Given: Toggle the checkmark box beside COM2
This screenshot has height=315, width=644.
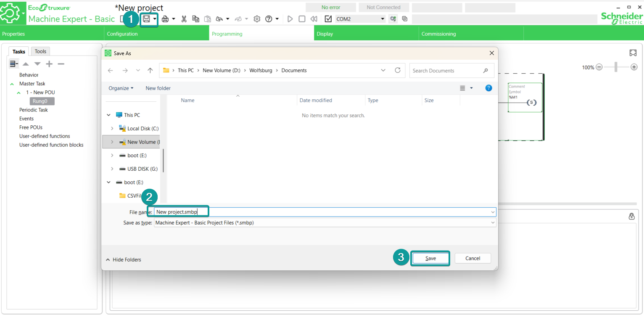Looking at the screenshot, I should 328,19.
